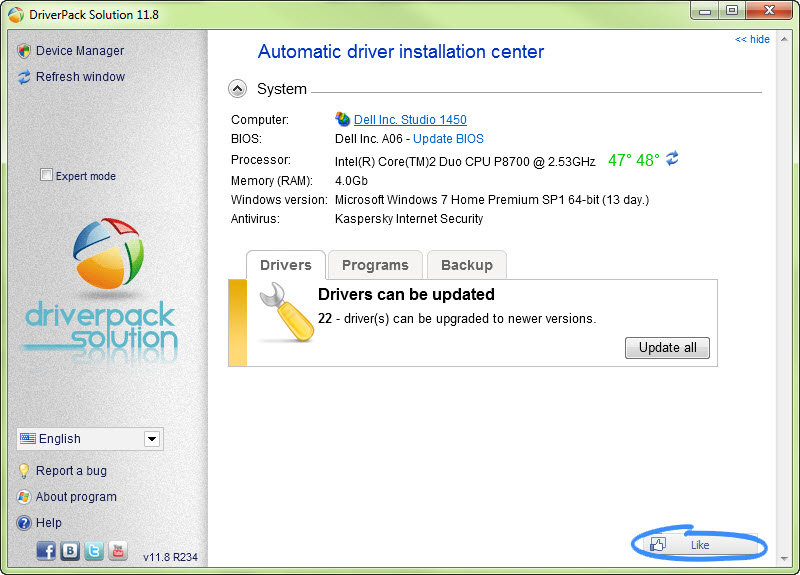Click the Facebook icon in sidebar
Image resolution: width=800 pixels, height=575 pixels.
[x=46, y=550]
